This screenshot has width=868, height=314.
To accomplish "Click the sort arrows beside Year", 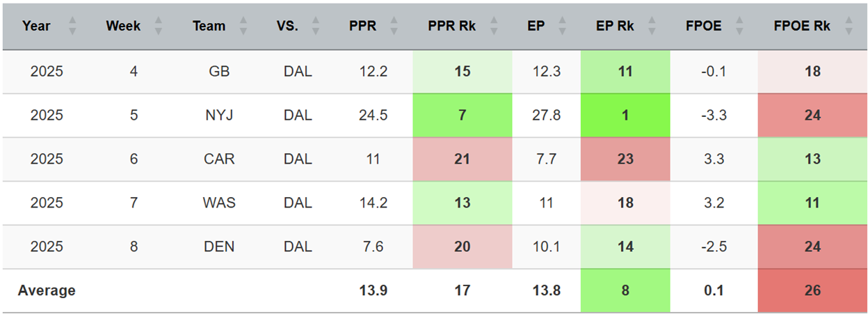I will (x=72, y=26).
